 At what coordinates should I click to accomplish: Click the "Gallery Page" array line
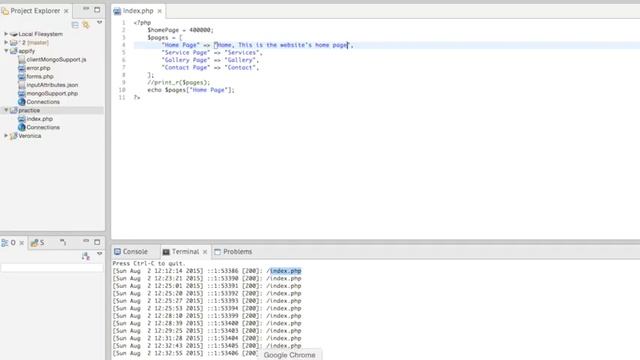[x=210, y=60]
